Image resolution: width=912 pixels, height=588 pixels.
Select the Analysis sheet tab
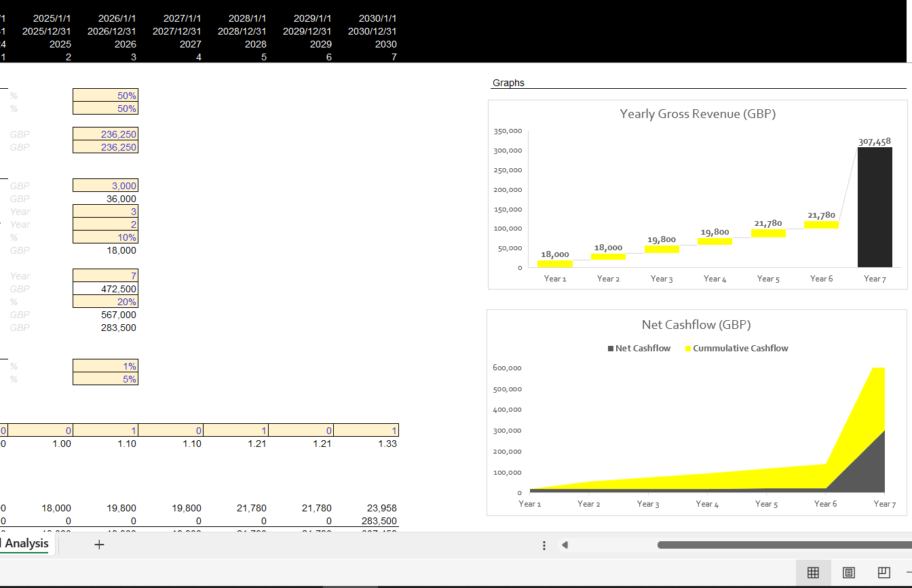[x=26, y=543]
